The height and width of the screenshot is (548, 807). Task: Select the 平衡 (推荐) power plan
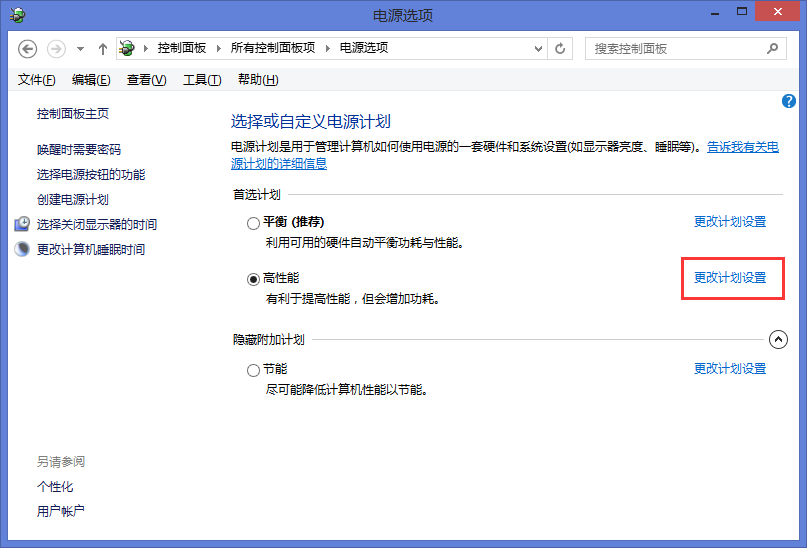[253, 223]
